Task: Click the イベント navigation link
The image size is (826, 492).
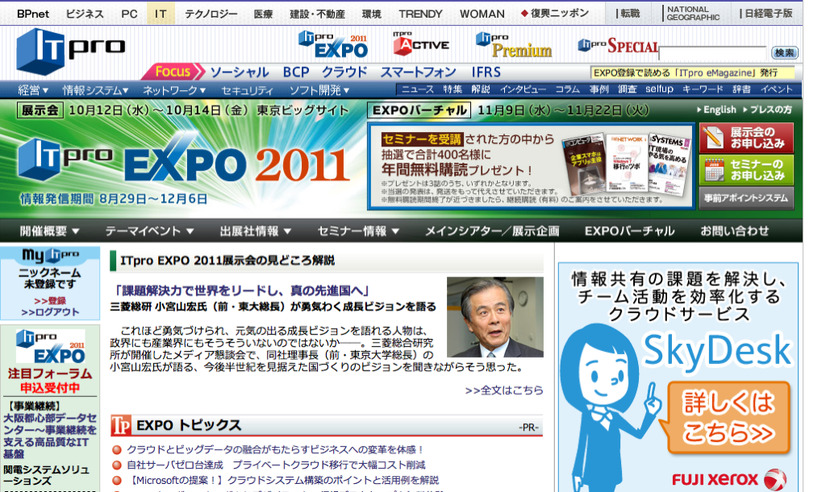Action: [x=776, y=90]
